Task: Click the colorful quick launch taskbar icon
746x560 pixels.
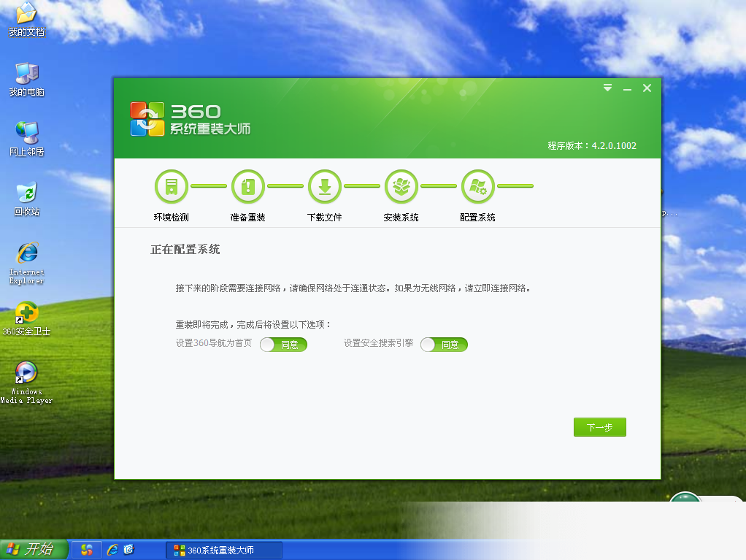Action: tap(87, 550)
